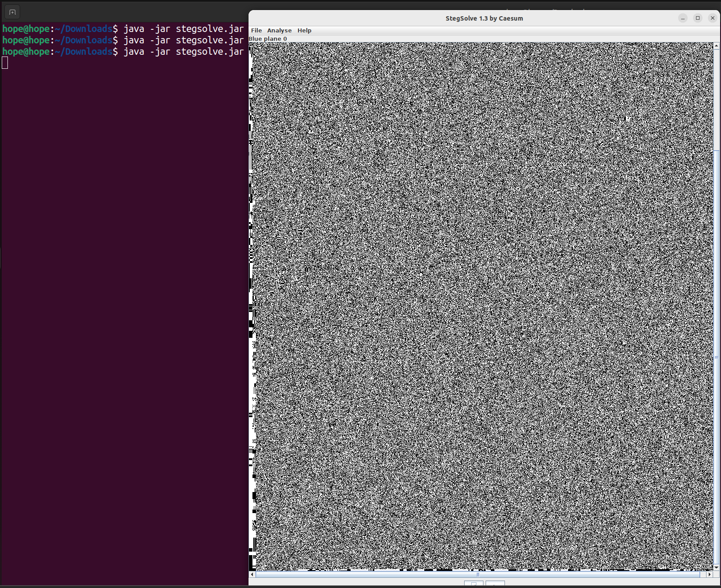The height and width of the screenshot is (588, 721).
Task: Click the "StegSolve 1.3 by Caesum" title
Action: click(484, 18)
